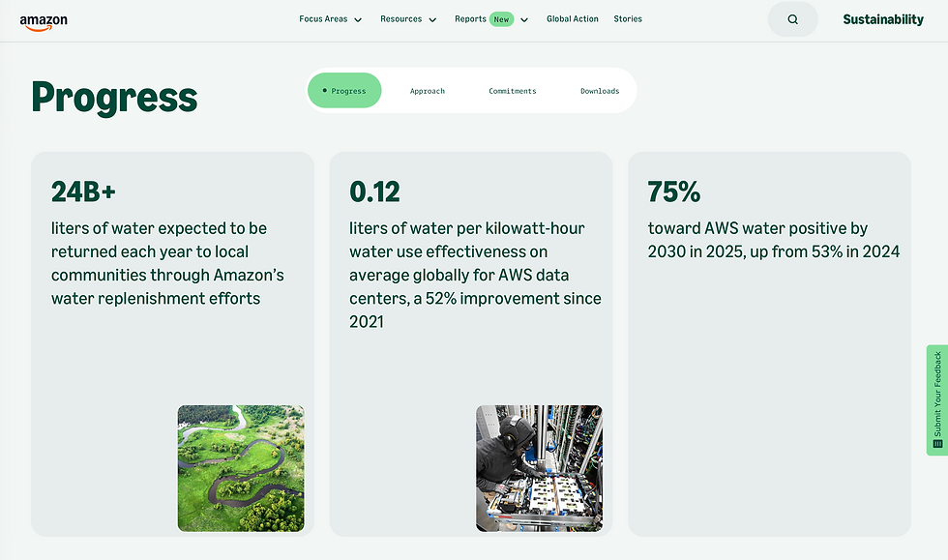Click the data center technician photo
948x560 pixels.
(540, 469)
